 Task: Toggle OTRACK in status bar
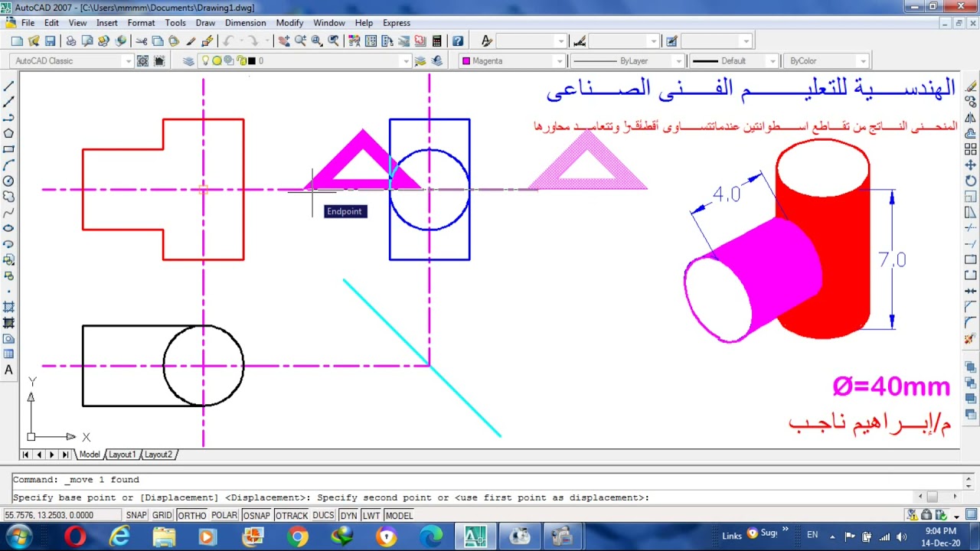coord(291,516)
